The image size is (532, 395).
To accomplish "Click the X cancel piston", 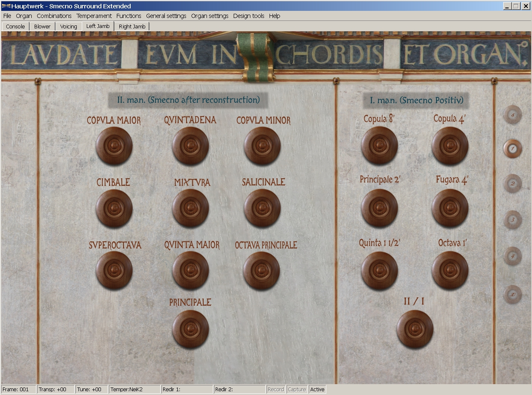I will pos(512,294).
